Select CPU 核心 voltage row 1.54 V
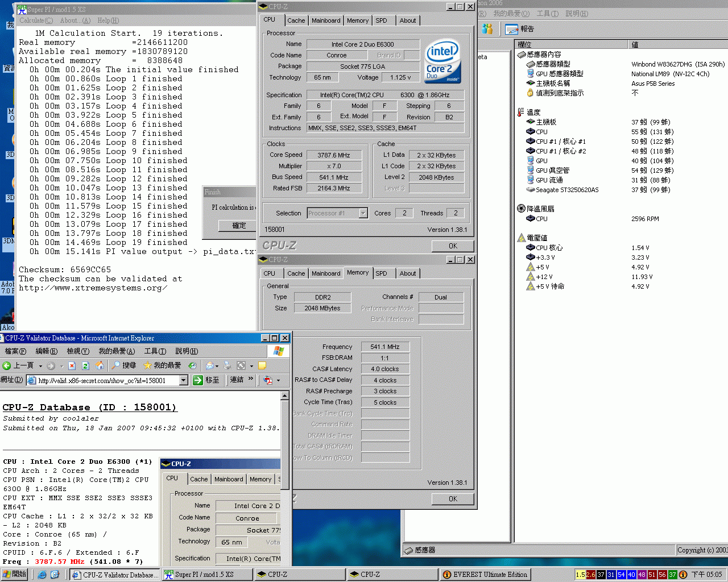The image size is (728, 582). 588,248
